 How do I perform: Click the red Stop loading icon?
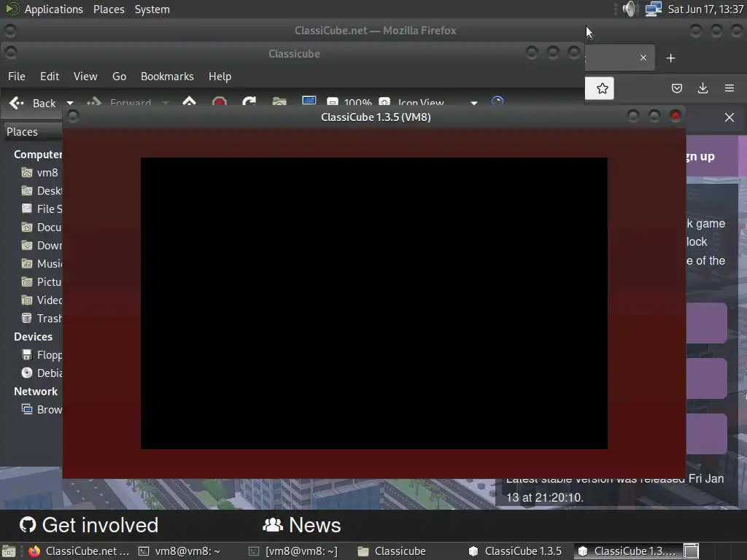[x=219, y=101]
